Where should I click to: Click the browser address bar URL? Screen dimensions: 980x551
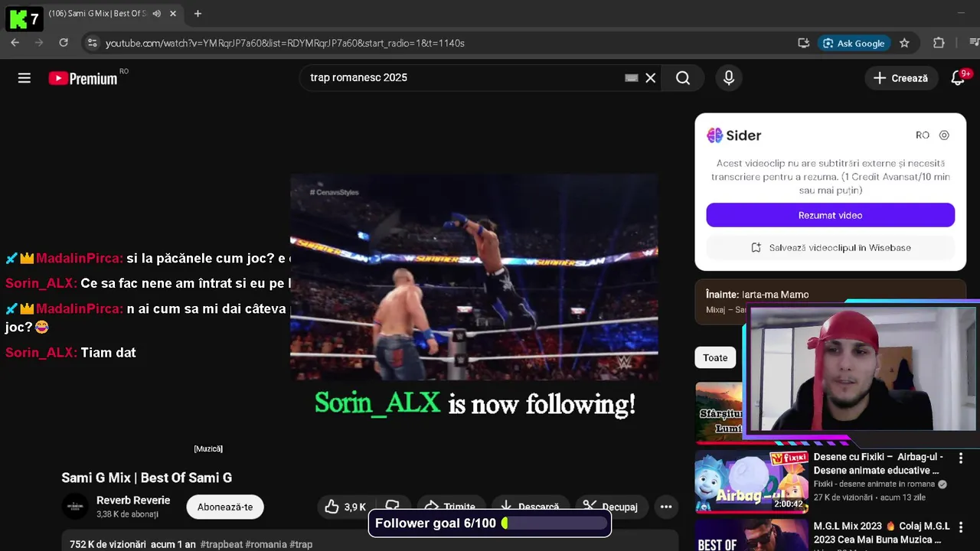285,43
